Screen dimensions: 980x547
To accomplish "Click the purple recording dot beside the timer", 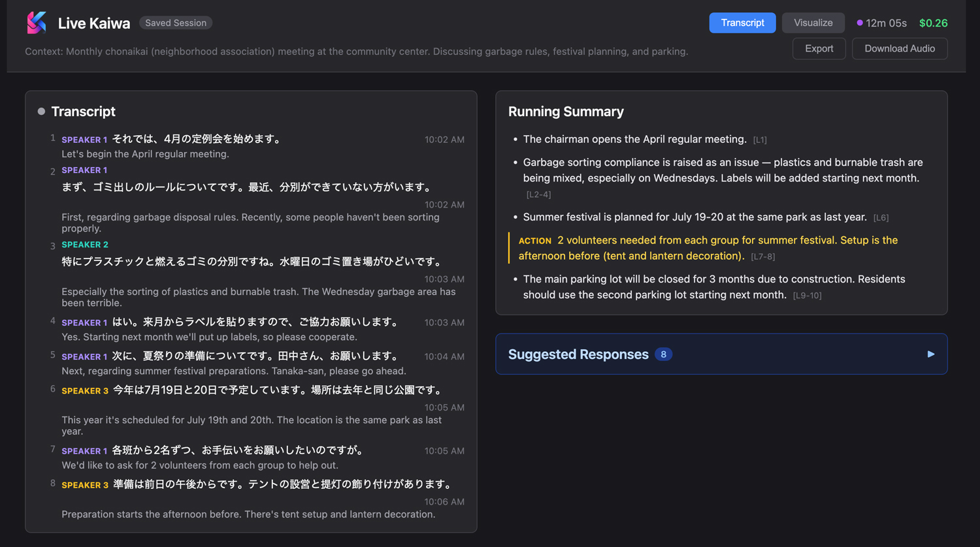I will pos(859,22).
